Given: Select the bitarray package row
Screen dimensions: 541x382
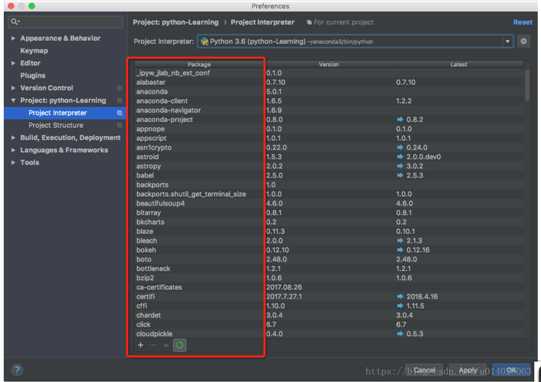Looking at the screenshot, I should tap(329, 213).
